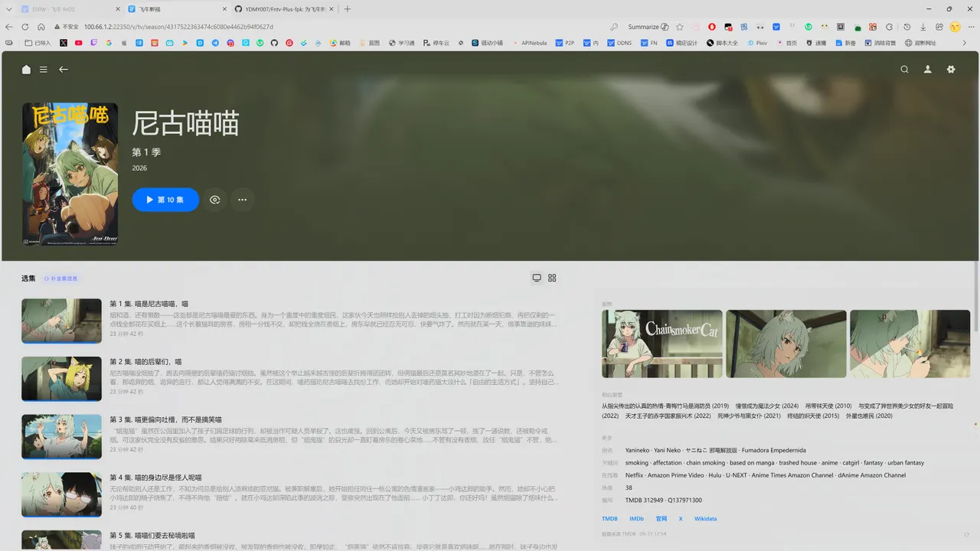Open the 脚本大全 bookmark

[723, 43]
